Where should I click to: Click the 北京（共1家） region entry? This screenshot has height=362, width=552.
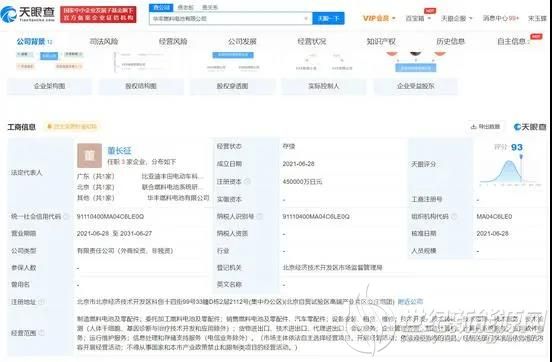95,187
